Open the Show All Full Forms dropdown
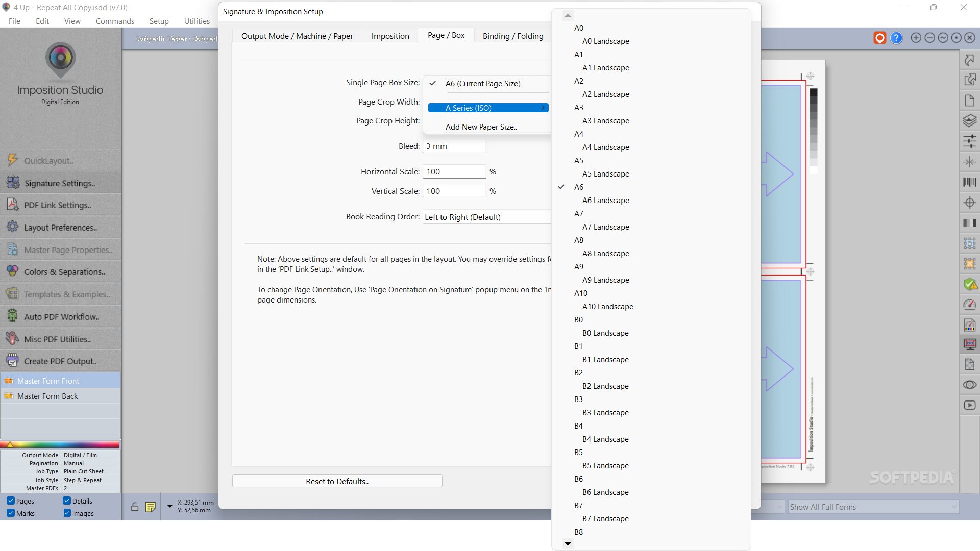Screen dimensions: 980x551 coord(873,507)
